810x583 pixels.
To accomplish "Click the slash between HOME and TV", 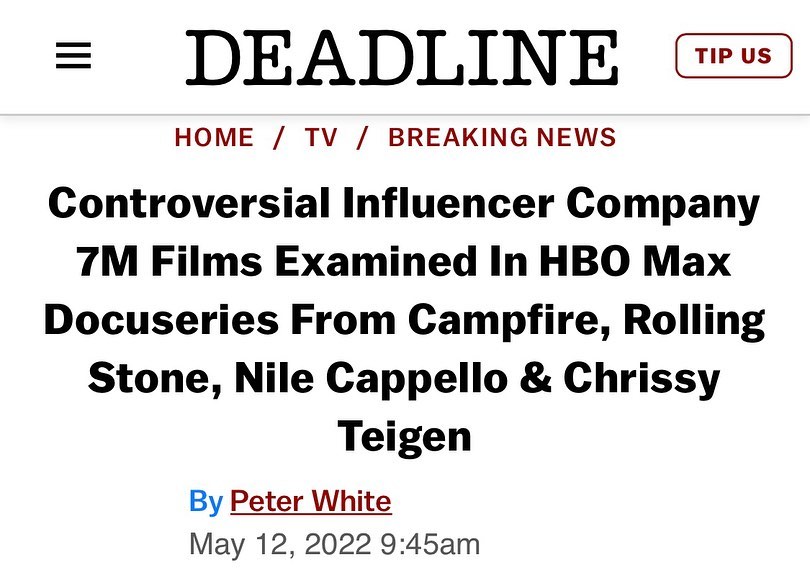I will (x=279, y=137).
